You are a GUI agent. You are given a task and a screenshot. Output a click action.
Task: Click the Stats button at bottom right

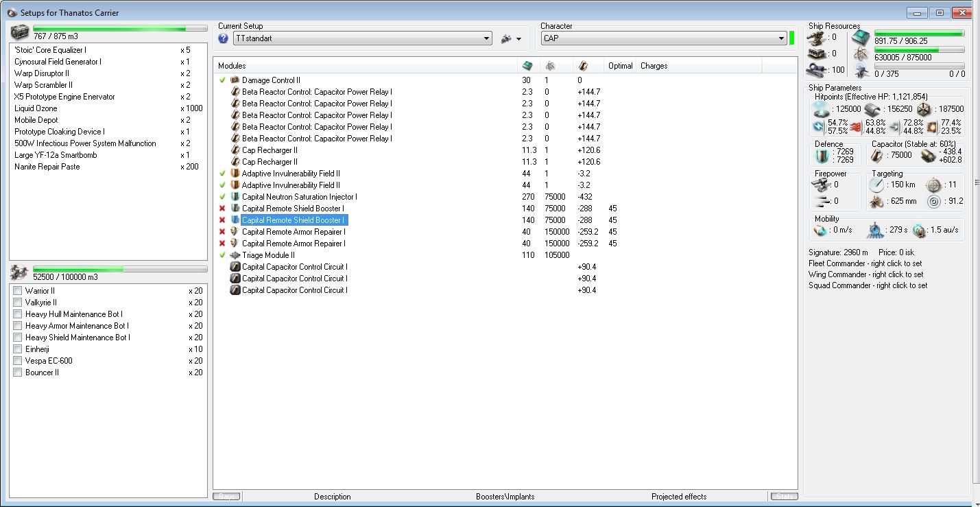point(784,496)
